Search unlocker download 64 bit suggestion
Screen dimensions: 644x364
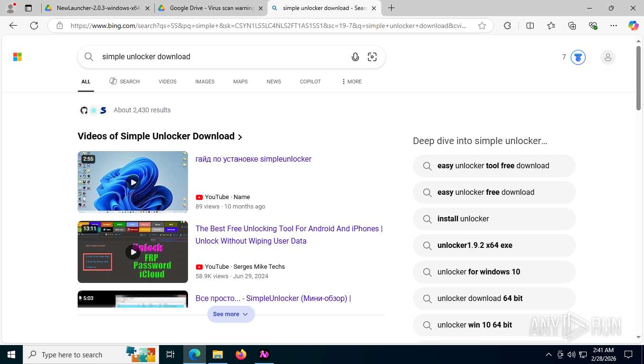tap(494, 299)
